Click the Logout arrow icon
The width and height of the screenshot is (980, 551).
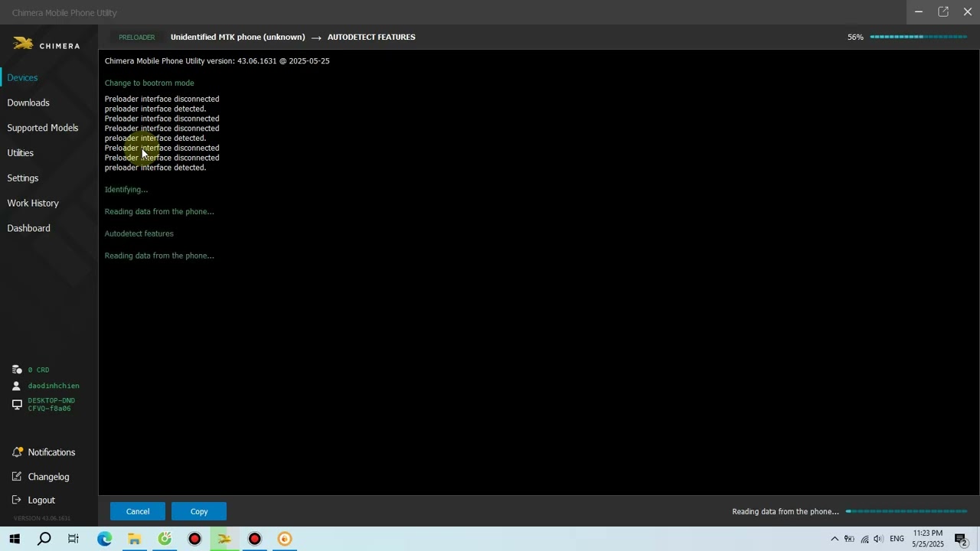[17, 500]
